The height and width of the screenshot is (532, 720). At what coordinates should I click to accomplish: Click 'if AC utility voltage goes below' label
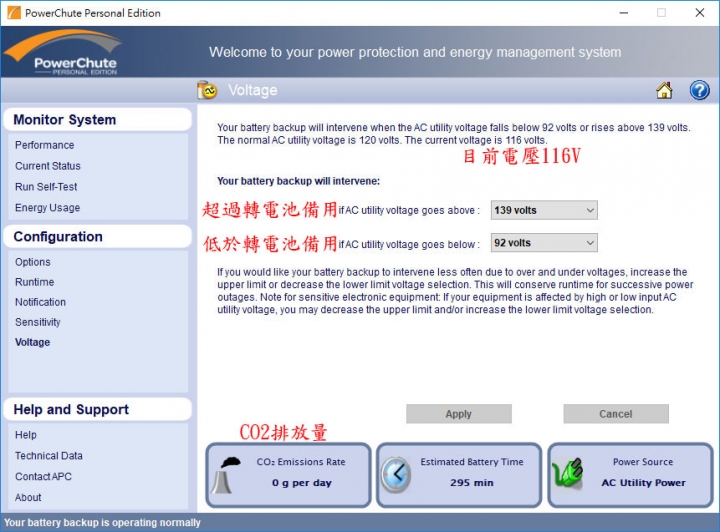[x=409, y=245]
